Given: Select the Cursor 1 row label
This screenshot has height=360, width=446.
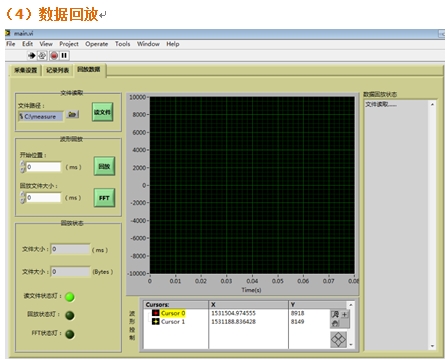Looking at the screenshot, I should 173,322.
